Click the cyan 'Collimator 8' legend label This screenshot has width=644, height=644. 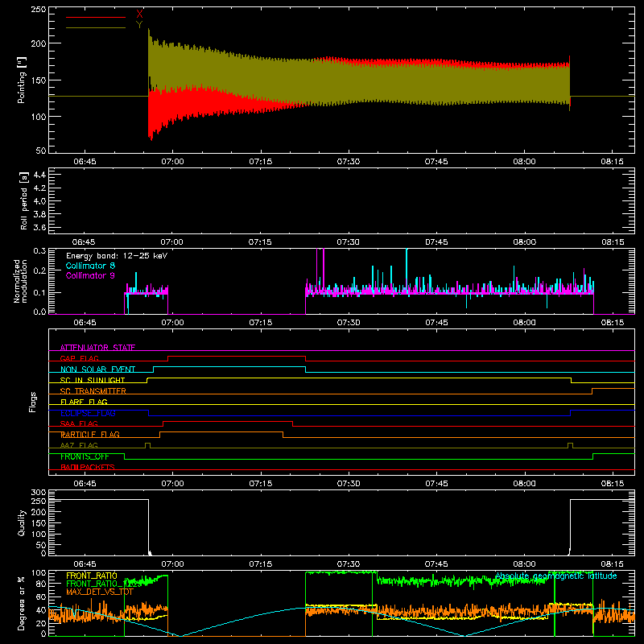[90, 266]
